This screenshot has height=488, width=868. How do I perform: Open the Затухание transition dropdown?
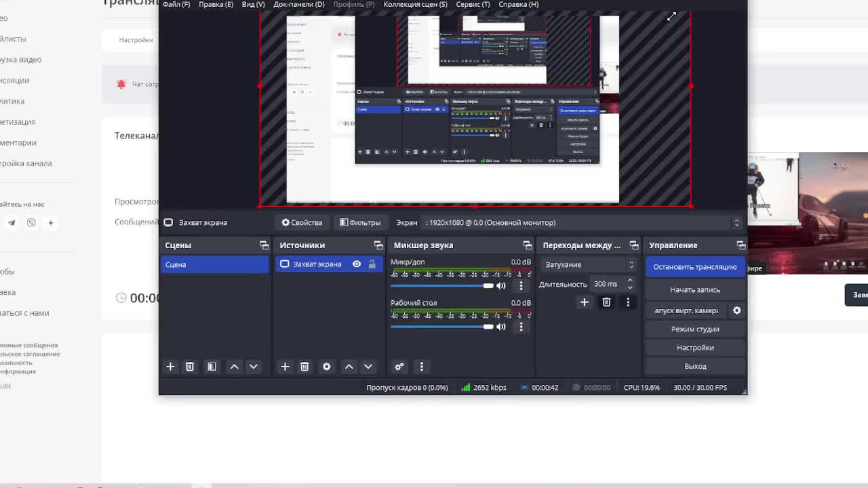(588, 264)
